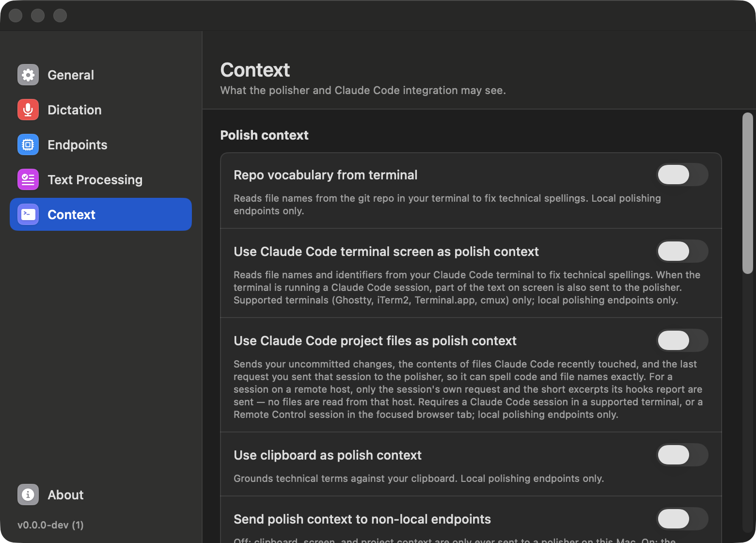Click the window zoom button
Image resolution: width=756 pixels, height=543 pixels.
[x=60, y=16]
